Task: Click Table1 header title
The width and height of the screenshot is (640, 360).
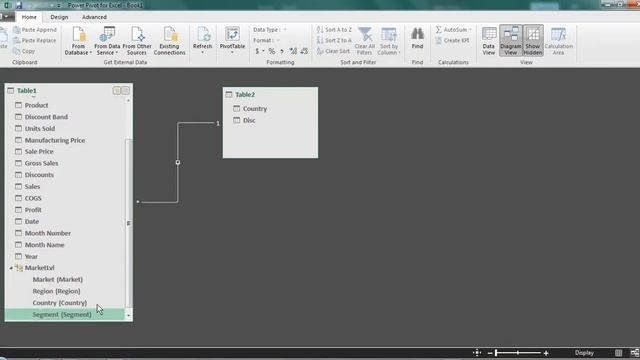Action: coord(27,91)
